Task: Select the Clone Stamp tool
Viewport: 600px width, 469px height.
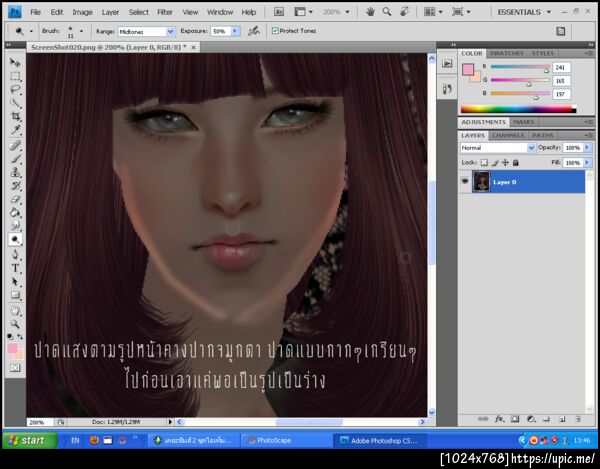Action: tap(15, 172)
